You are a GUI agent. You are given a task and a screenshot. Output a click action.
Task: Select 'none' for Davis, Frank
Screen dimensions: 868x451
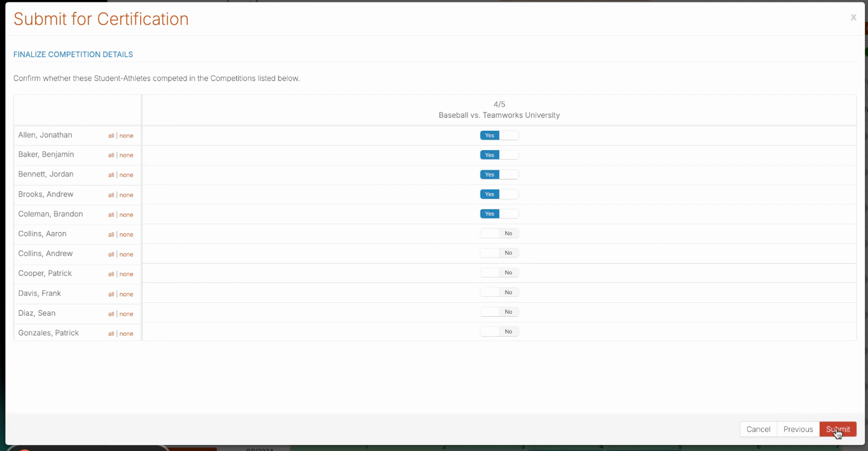[126, 294]
